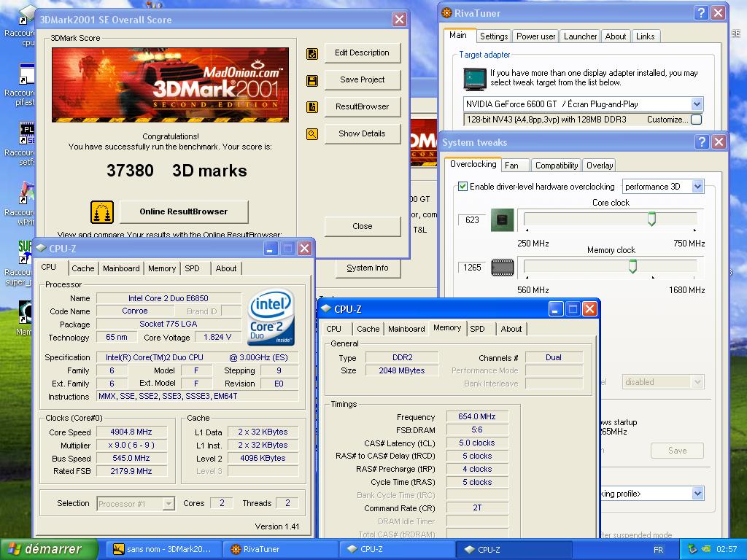Open the overclocking profile dropdown
This screenshot has height=560, width=747.
click(x=698, y=494)
